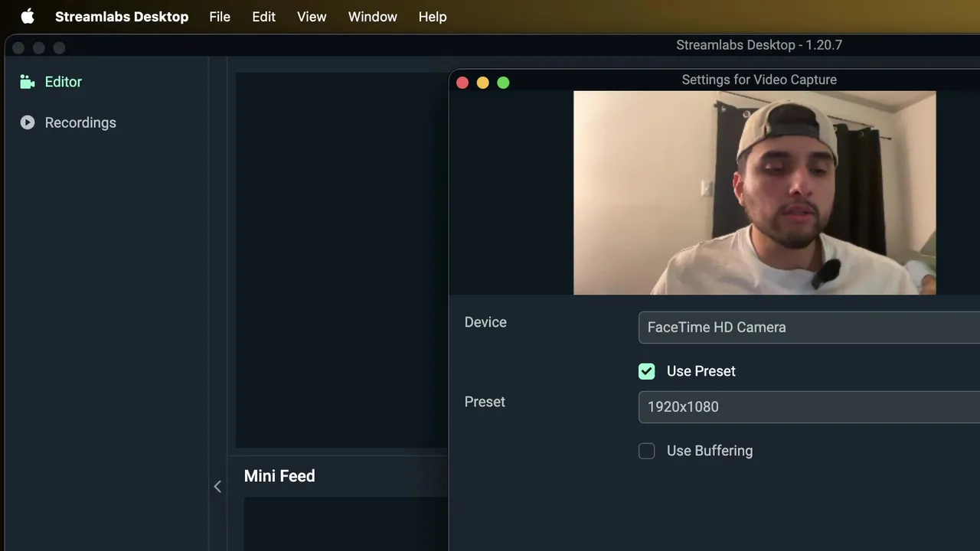Open the Streamlabs Desktop app menu

pos(122,16)
